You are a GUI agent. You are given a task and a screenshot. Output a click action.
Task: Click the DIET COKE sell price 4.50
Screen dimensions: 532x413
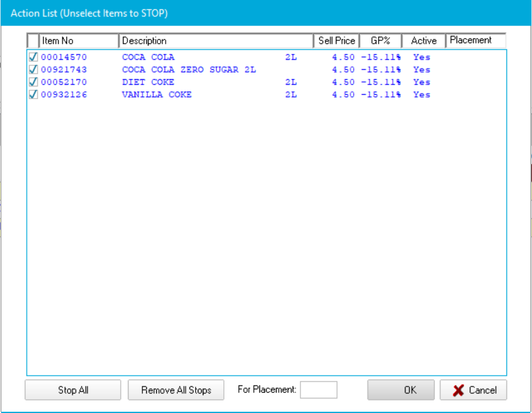click(x=343, y=82)
